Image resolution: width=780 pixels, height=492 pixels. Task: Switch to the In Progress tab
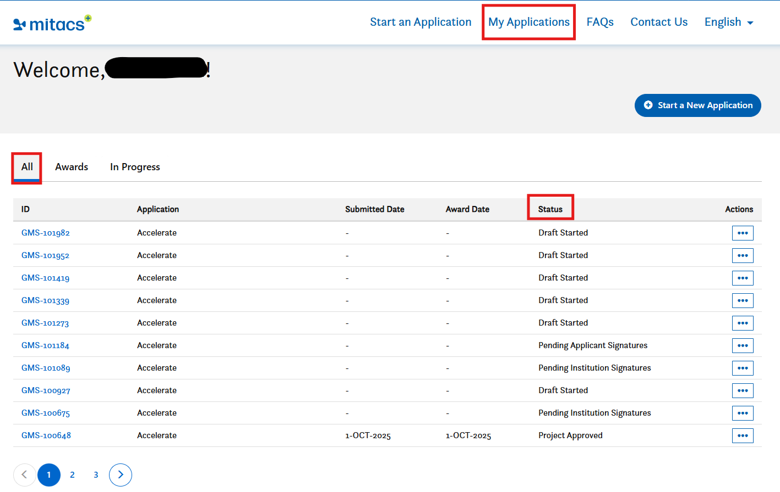point(135,167)
